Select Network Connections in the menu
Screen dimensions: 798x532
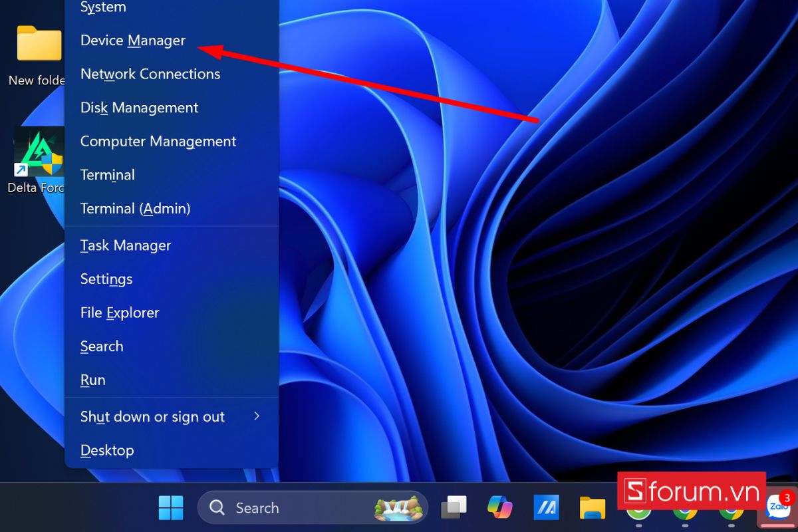(x=172, y=74)
